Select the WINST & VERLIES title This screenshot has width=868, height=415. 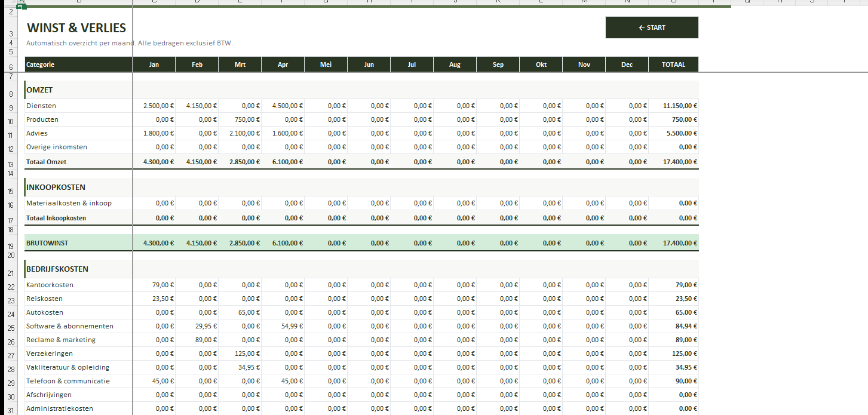[x=76, y=28]
